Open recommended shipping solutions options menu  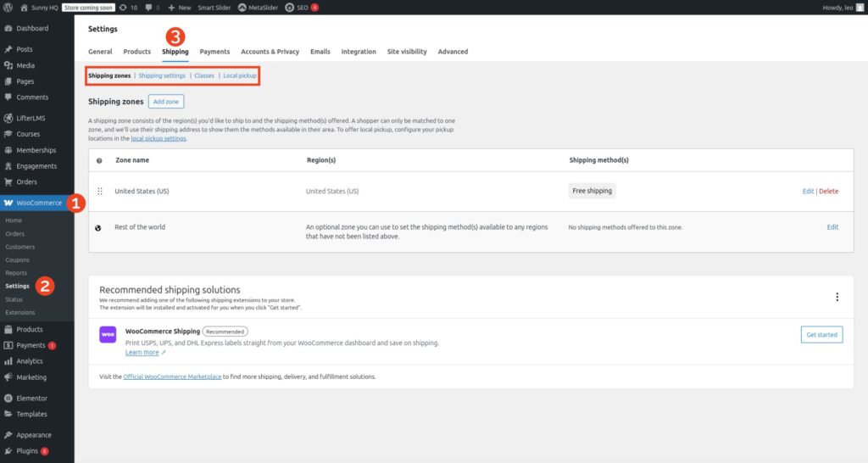coord(837,297)
